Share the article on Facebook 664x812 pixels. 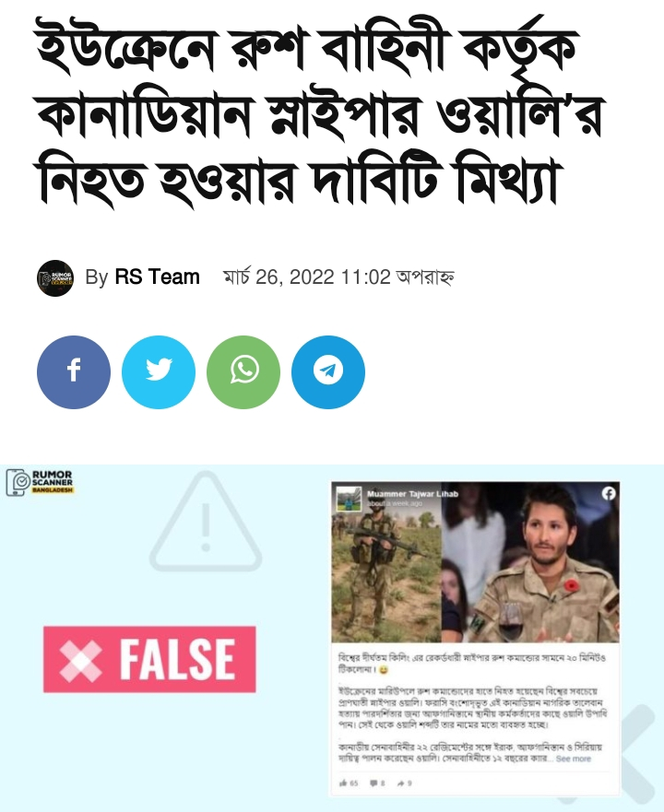pyautogui.click(x=74, y=371)
